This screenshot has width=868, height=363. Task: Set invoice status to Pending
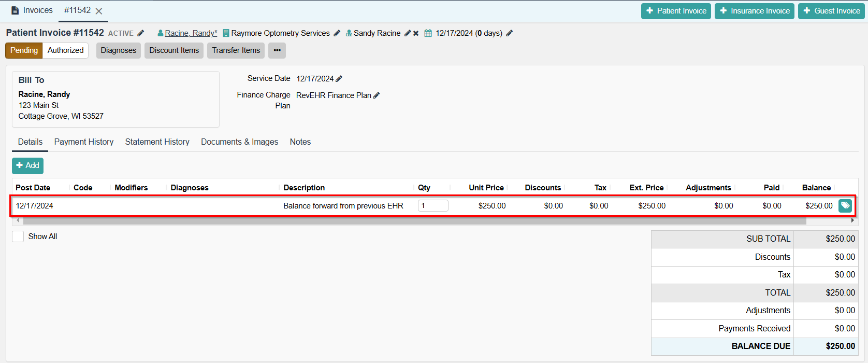coord(24,50)
